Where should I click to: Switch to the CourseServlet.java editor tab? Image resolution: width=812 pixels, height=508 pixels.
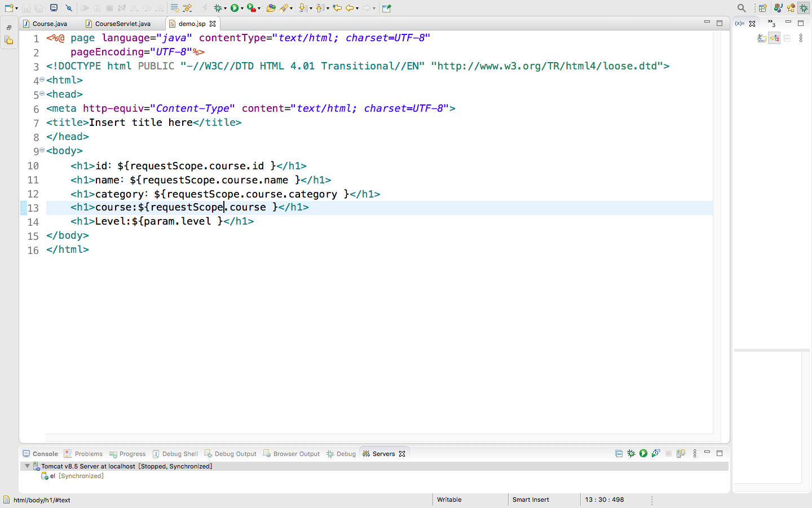click(x=118, y=24)
